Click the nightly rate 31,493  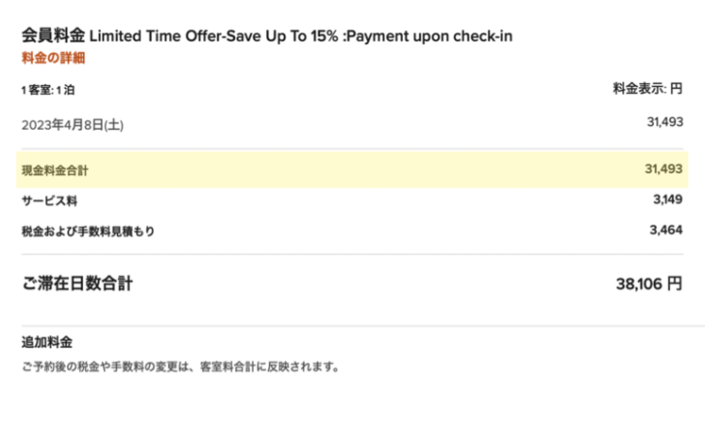[x=665, y=122]
